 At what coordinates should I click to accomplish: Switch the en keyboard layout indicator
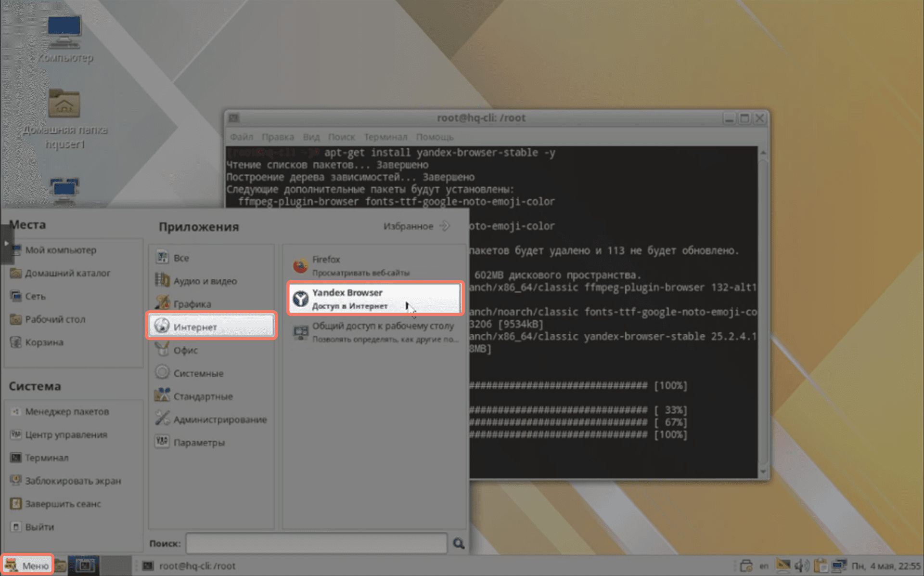764,566
